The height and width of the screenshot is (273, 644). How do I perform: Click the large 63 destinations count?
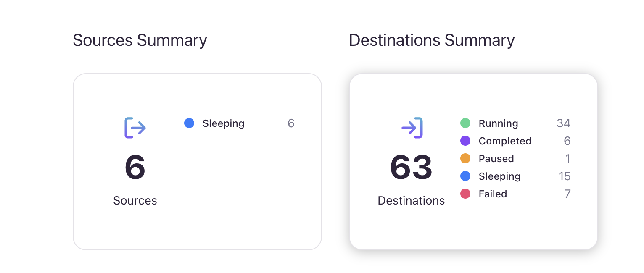pos(411,167)
